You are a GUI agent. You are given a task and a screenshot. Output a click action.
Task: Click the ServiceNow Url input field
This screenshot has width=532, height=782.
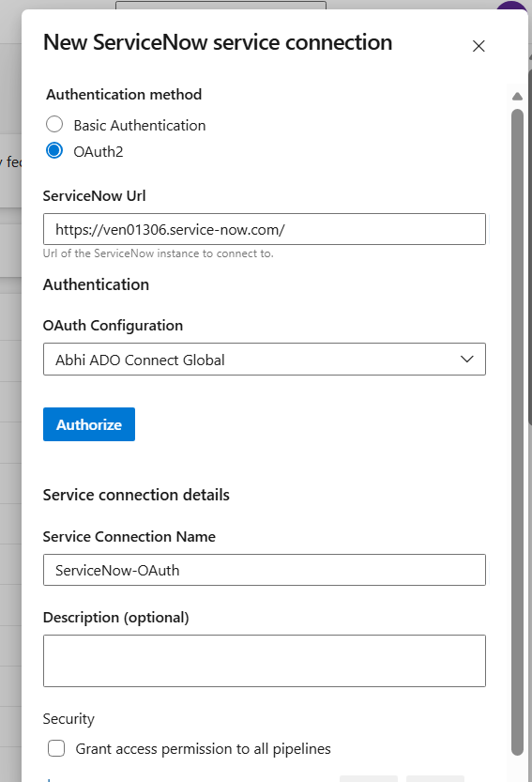click(265, 229)
